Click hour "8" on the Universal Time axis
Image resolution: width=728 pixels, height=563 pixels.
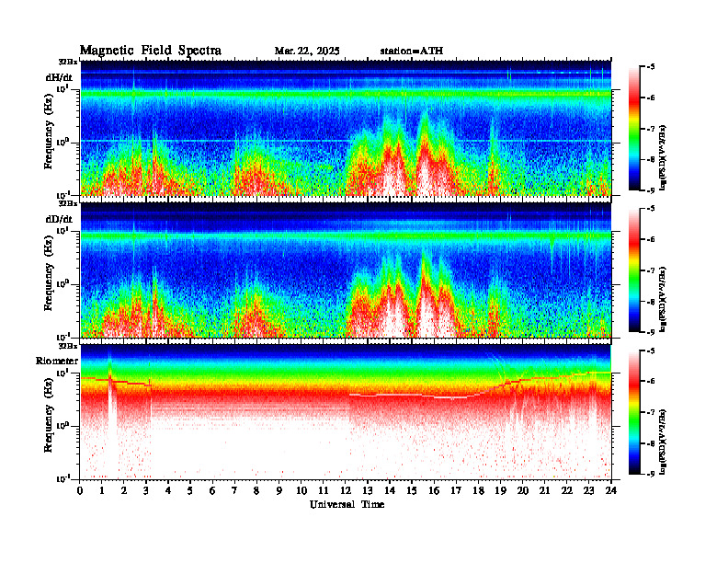point(256,491)
